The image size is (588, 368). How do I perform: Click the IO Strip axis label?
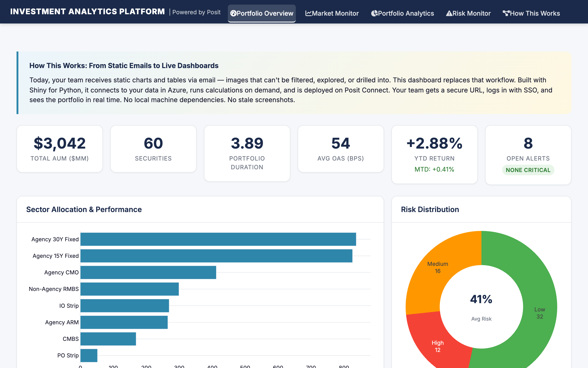pyautogui.click(x=69, y=306)
